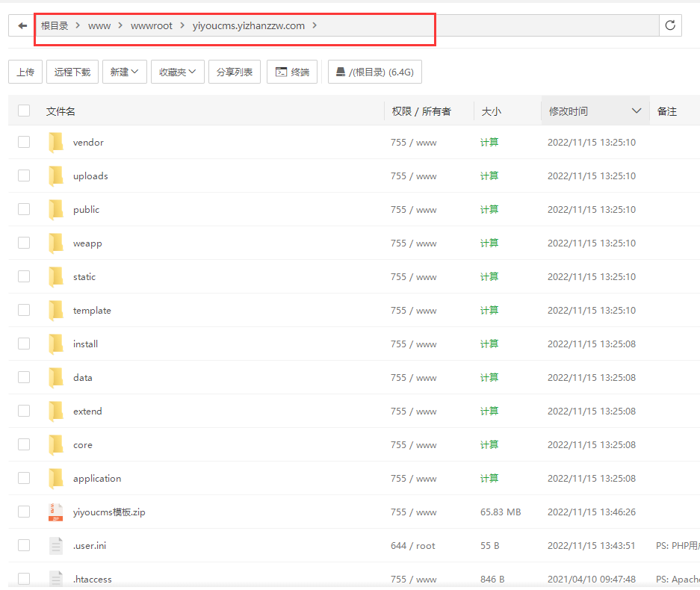Image resolution: width=700 pixels, height=590 pixels.
Task: Calculate size of the public folder
Action: (x=489, y=209)
